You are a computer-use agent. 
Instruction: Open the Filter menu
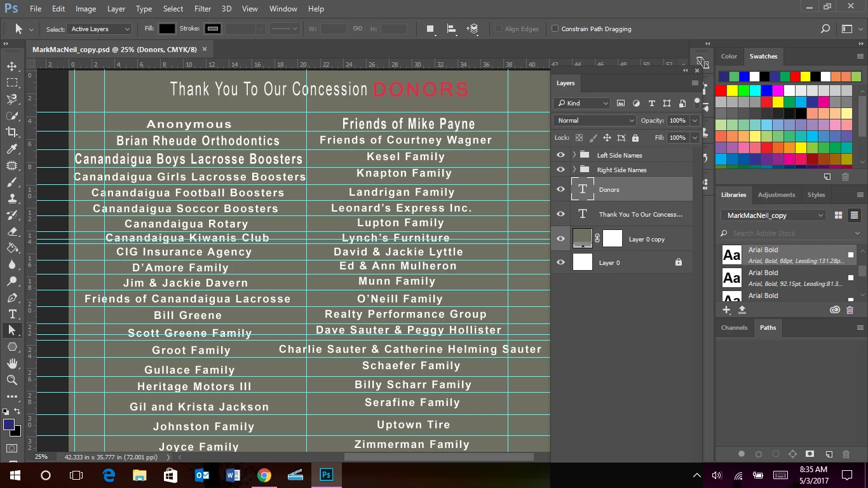(203, 9)
